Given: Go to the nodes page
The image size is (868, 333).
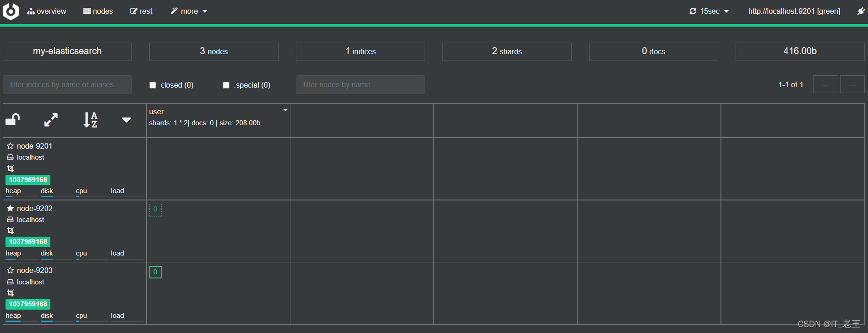Looking at the screenshot, I should tap(98, 11).
